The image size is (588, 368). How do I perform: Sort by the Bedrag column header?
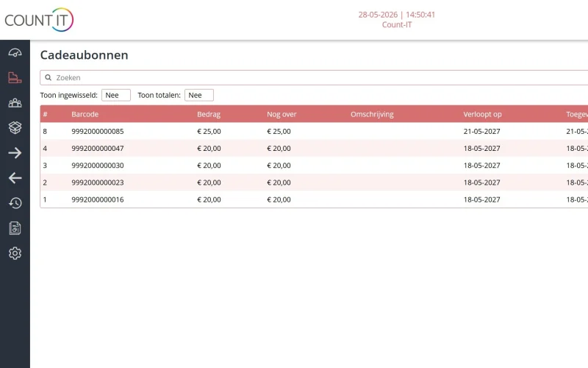(x=209, y=114)
